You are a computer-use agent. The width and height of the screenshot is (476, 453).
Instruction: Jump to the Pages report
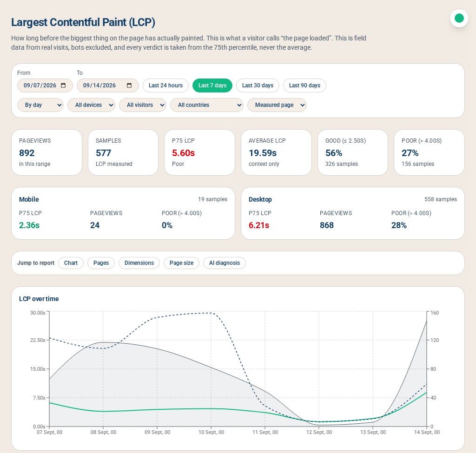tap(101, 263)
